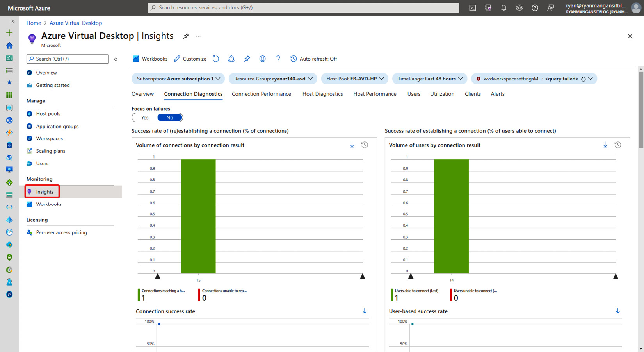Click the toolbar pin icon
644x352 pixels.
(247, 59)
